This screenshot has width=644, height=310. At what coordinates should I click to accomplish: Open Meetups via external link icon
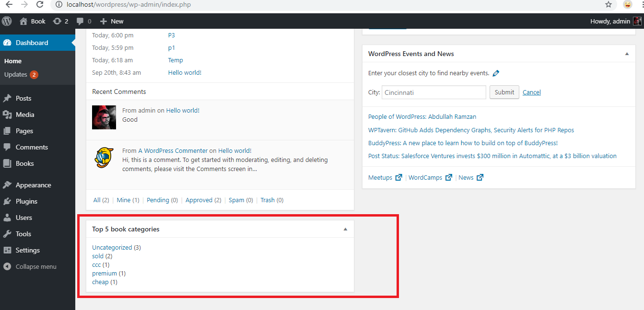[x=399, y=177]
